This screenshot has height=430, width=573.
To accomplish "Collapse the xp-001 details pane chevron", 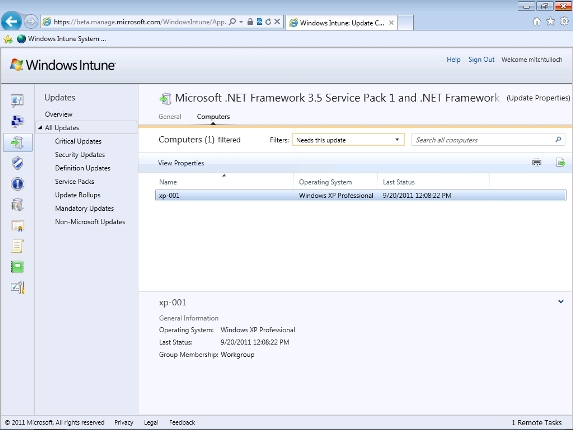I will click(561, 302).
